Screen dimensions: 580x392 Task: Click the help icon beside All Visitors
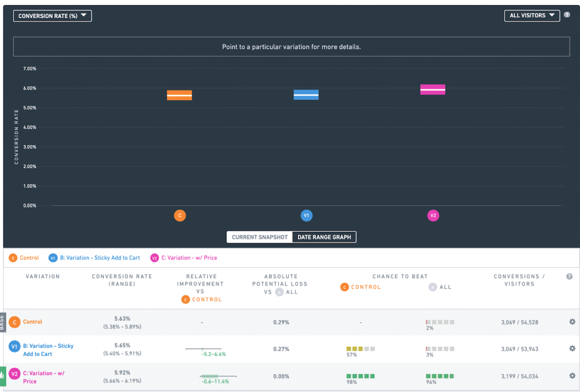click(566, 15)
